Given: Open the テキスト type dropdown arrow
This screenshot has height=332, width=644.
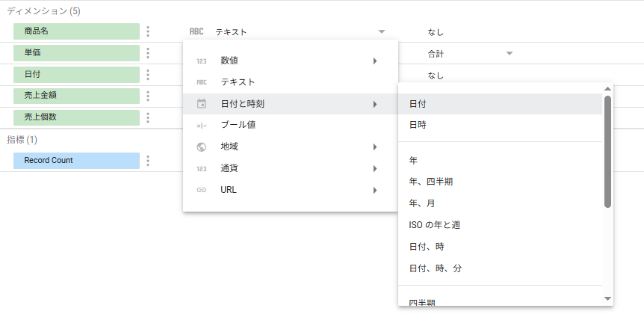Looking at the screenshot, I should (x=382, y=31).
